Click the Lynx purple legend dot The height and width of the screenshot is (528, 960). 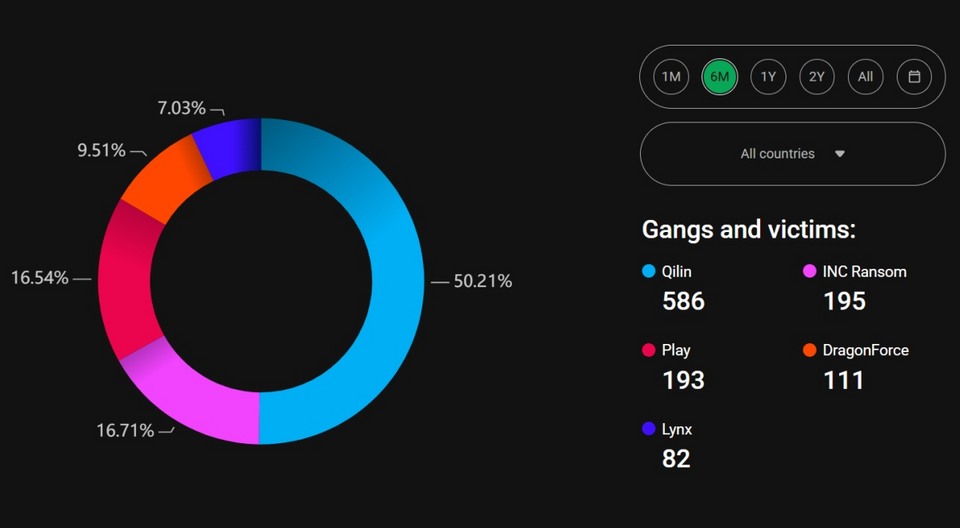click(x=648, y=429)
